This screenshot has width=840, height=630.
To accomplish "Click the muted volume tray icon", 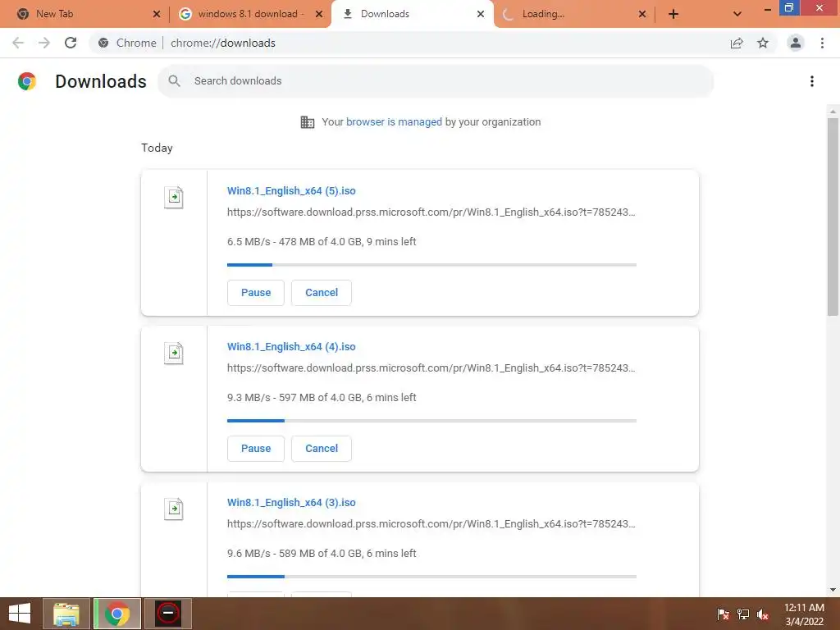I will pos(763,614).
